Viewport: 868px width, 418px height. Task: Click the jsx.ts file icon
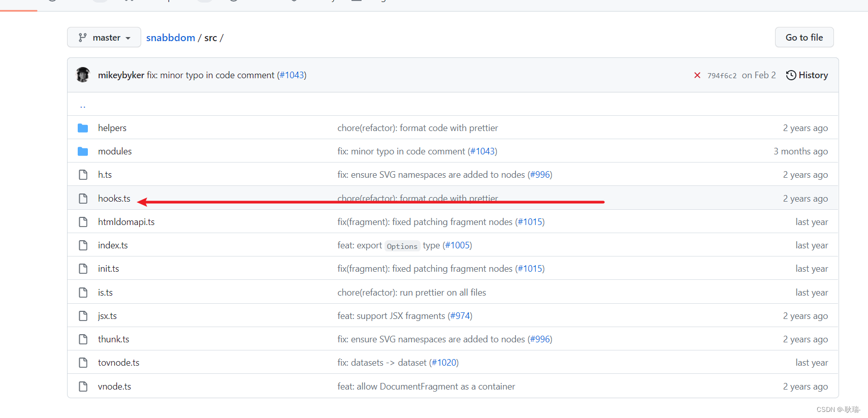coord(83,316)
